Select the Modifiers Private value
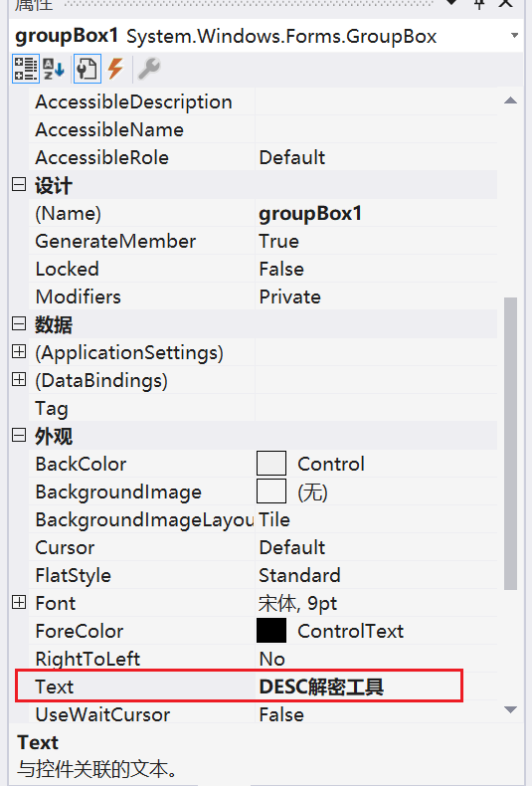The image size is (532, 786). pos(289,296)
